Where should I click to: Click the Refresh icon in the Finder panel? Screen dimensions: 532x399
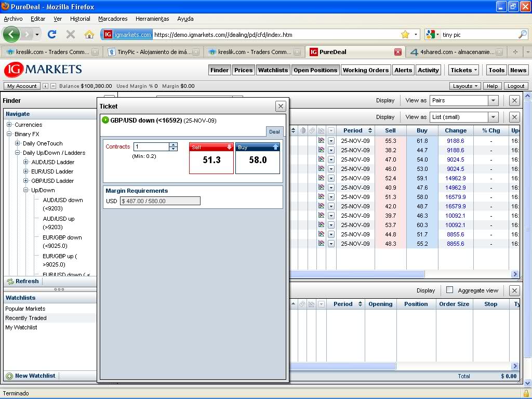10,281
